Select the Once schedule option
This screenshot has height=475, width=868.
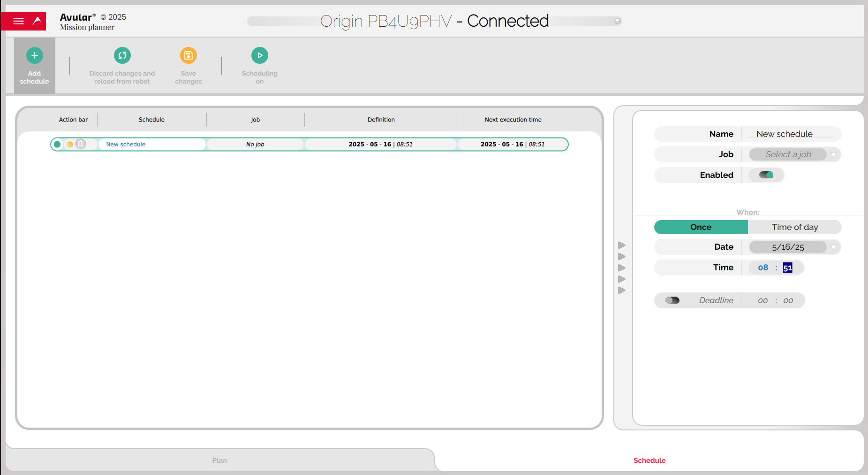pos(701,227)
